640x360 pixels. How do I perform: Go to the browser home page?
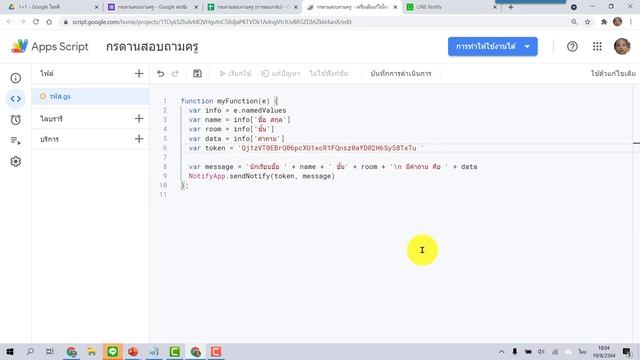click(49, 22)
